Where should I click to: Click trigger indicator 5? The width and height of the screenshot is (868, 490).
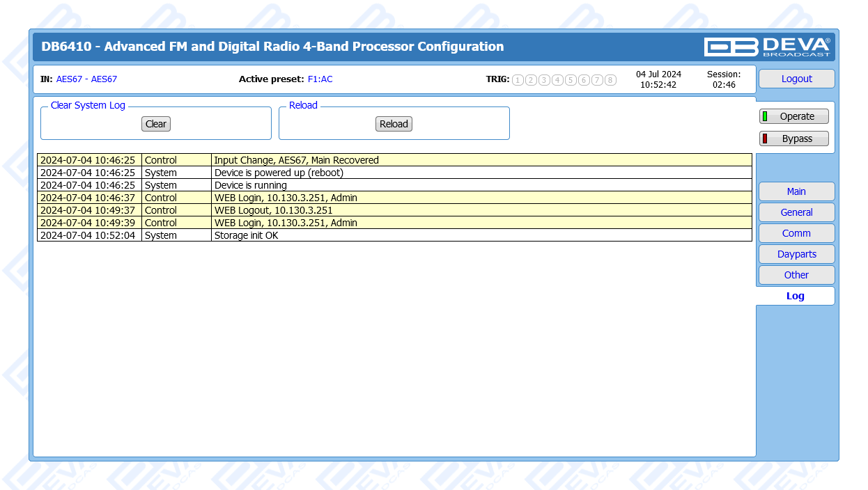point(571,80)
